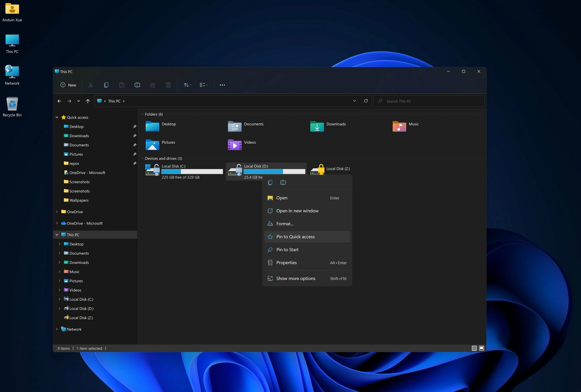
Task: Click the Delete icon in toolbar
Action: click(x=168, y=85)
